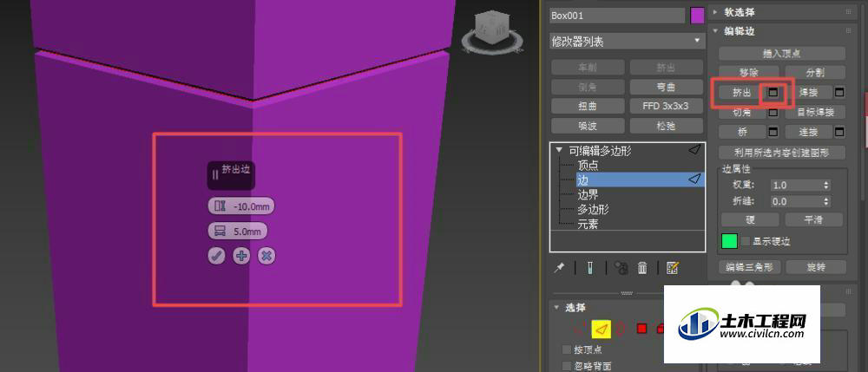Viewport: 868px width, 372px height.
Task: Open the 切角 settings box
Action: pos(773,112)
